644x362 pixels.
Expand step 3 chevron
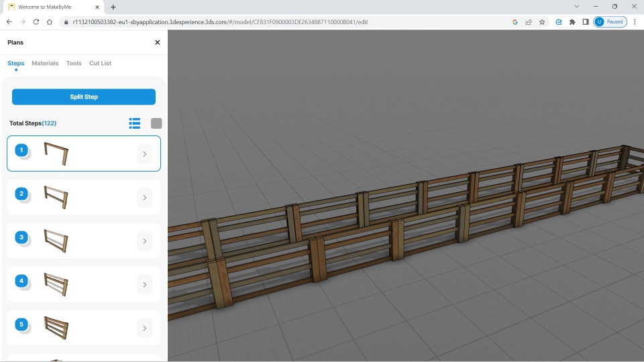[145, 241]
